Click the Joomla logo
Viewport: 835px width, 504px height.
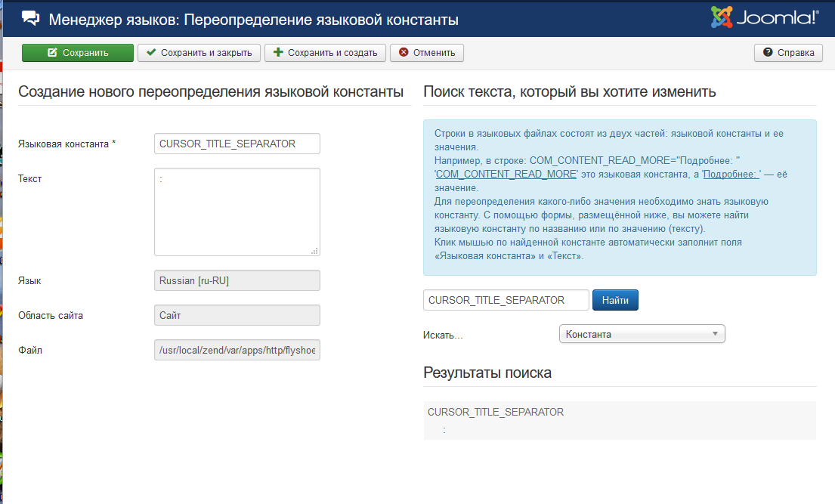[x=765, y=17]
